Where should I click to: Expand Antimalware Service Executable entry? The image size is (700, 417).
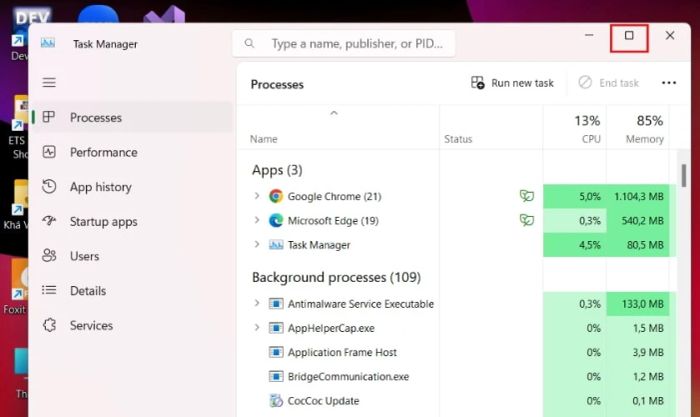click(257, 304)
